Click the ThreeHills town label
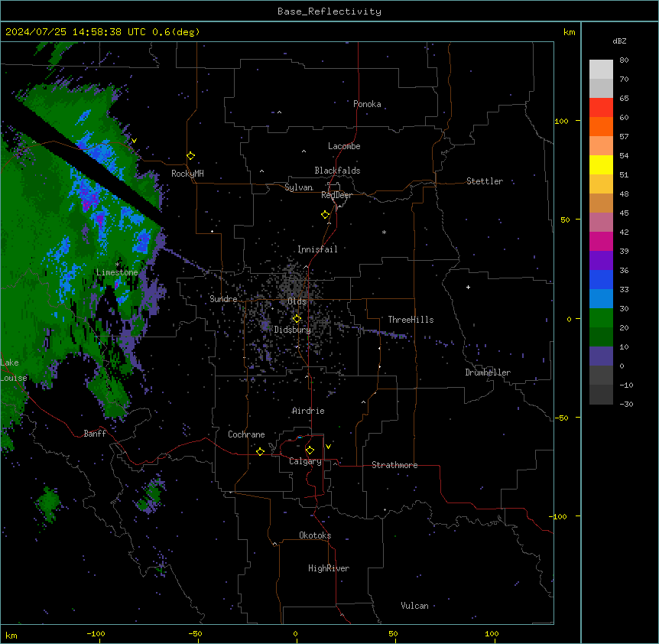Image resolution: width=659 pixels, height=644 pixels. (x=411, y=320)
